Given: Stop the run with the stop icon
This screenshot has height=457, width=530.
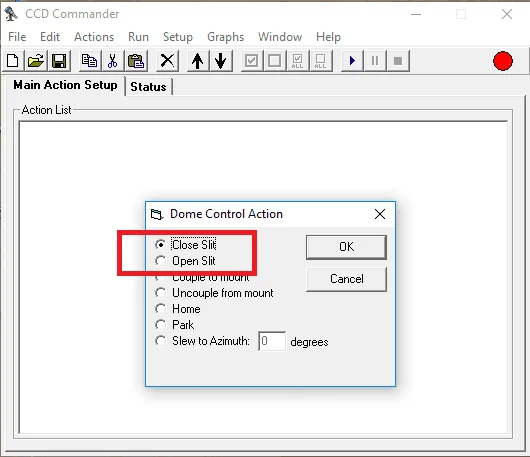Looking at the screenshot, I should [398, 61].
